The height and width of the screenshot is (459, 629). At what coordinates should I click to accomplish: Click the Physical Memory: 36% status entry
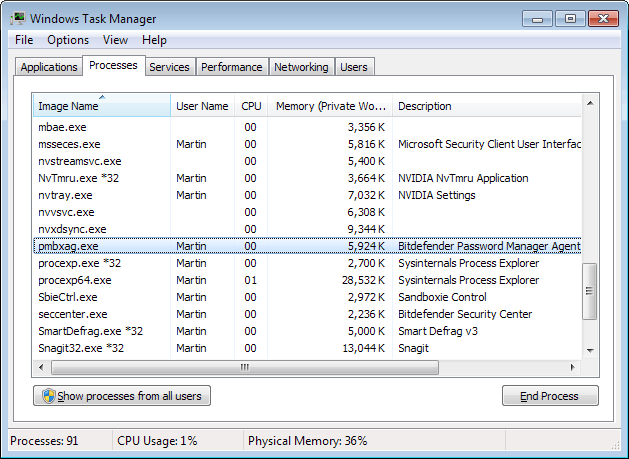(x=308, y=441)
